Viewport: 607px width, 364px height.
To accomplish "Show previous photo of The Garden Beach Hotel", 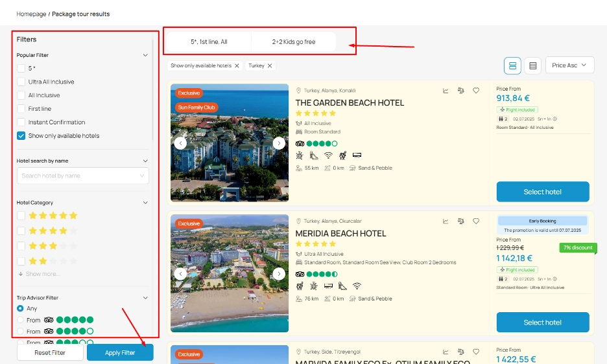I will point(180,143).
